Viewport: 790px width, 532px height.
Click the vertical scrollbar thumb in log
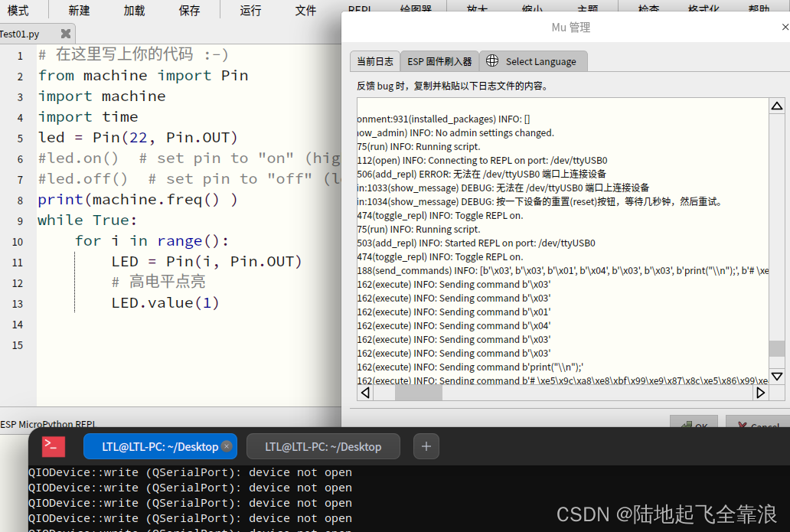[777, 348]
